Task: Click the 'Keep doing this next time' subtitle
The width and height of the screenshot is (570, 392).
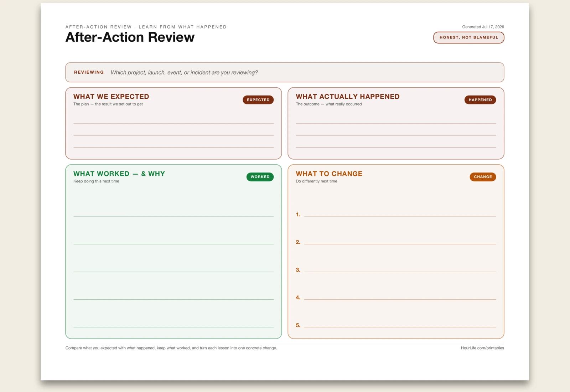Action: click(96, 181)
